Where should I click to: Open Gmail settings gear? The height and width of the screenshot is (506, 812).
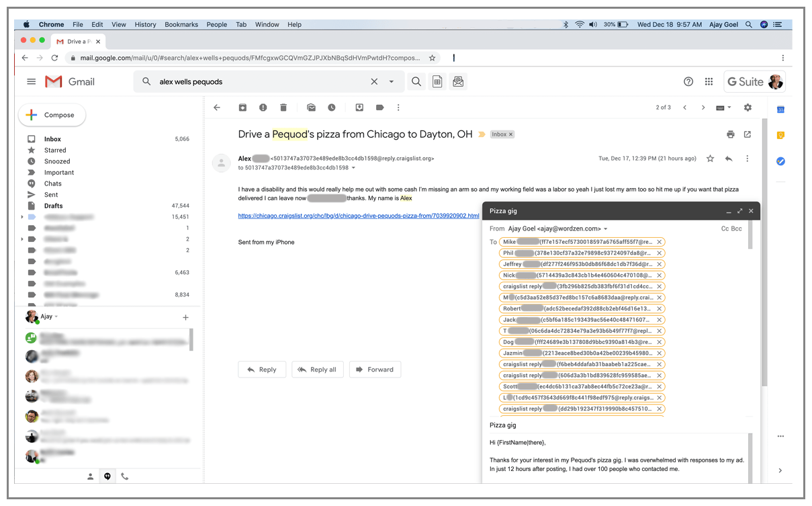tap(748, 108)
